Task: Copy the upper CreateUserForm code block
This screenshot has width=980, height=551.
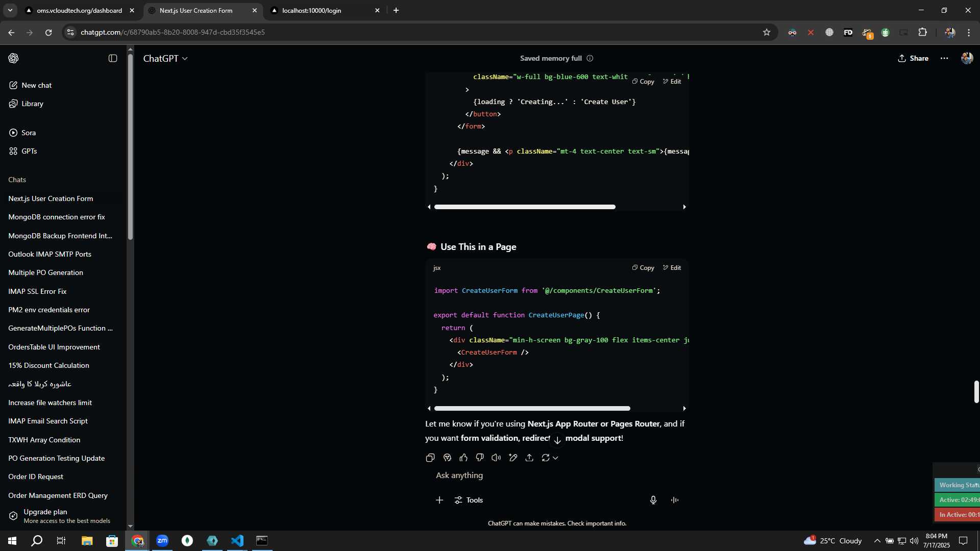Action: [x=643, y=82]
